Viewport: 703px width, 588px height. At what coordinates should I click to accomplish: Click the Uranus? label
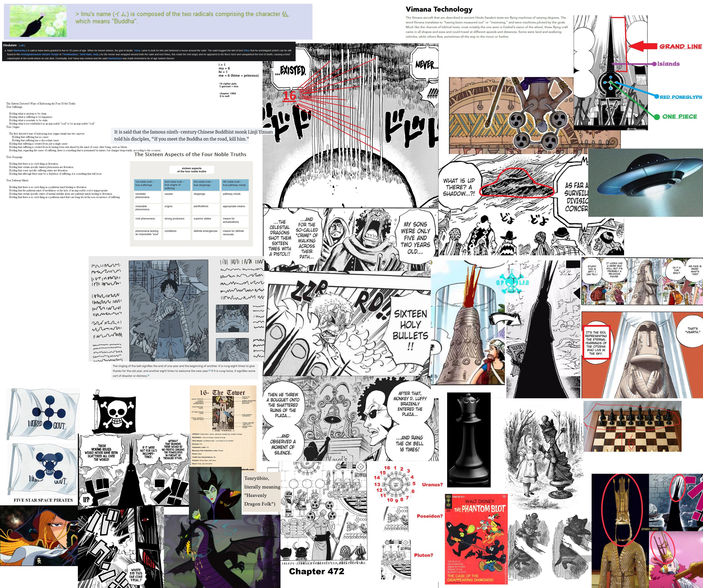click(x=432, y=485)
